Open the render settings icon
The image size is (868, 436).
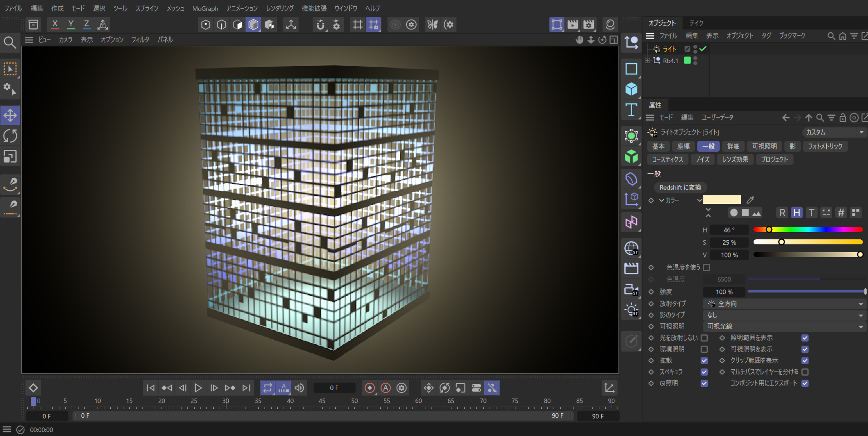[x=589, y=25]
